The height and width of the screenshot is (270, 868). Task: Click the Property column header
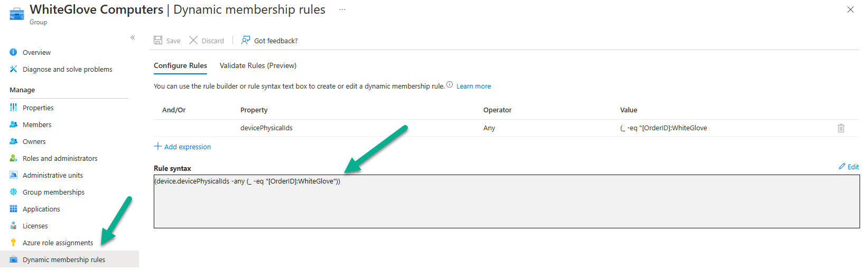point(254,110)
